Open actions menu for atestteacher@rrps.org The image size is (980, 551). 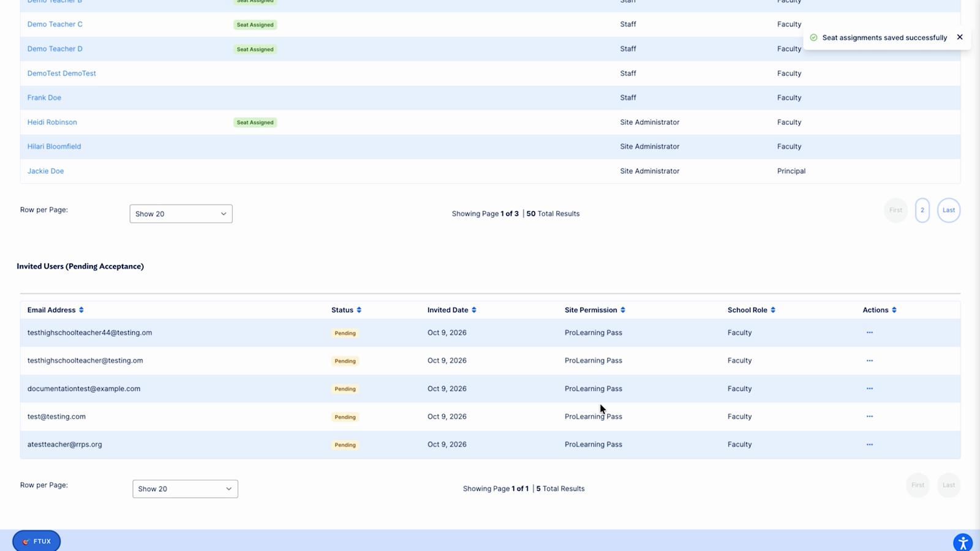(x=869, y=444)
